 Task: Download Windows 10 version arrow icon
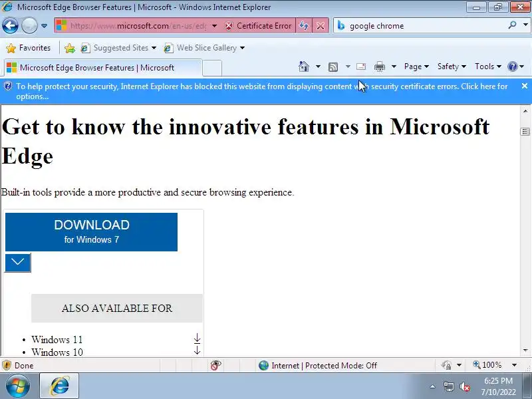[x=197, y=350]
